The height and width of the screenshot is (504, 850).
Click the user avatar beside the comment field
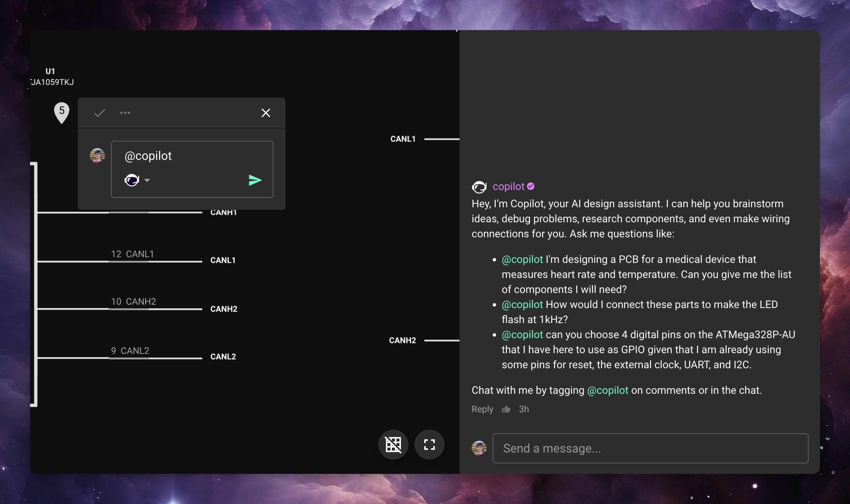click(x=96, y=155)
